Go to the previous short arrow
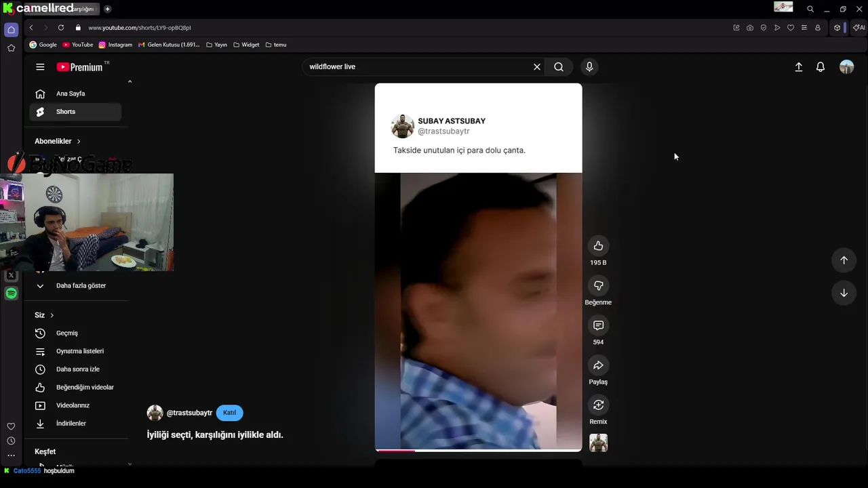The height and width of the screenshot is (488, 868). pyautogui.click(x=844, y=260)
